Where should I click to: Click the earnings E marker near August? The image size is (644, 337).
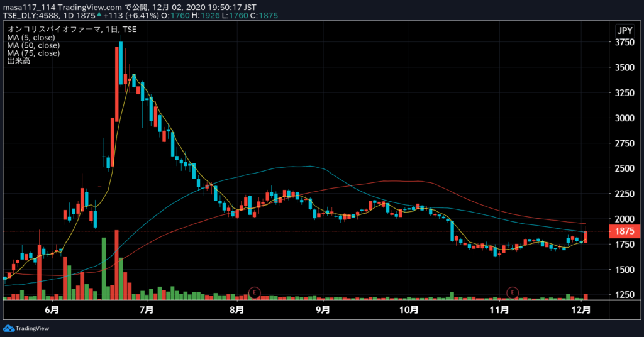[x=255, y=292]
